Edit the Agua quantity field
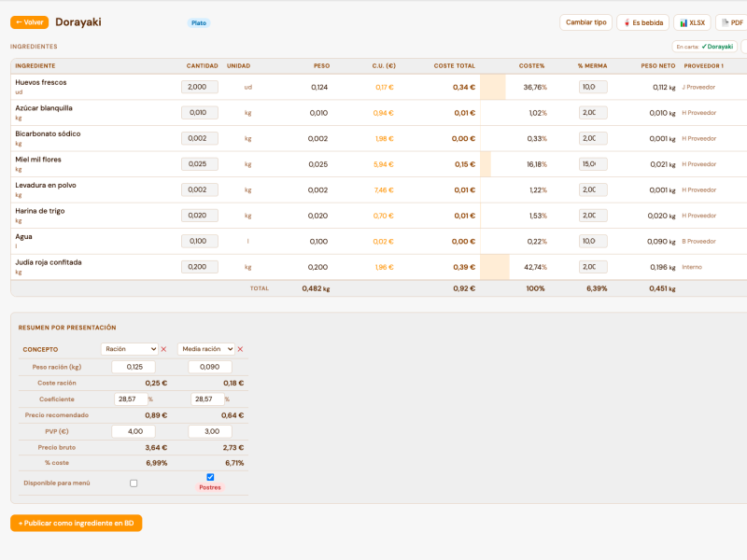 click(x=200, y=242)
